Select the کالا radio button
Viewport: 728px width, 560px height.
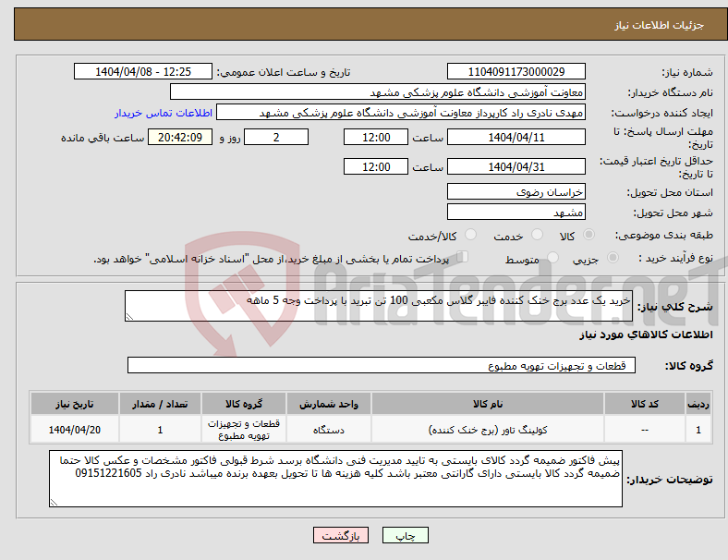(588, 235)
